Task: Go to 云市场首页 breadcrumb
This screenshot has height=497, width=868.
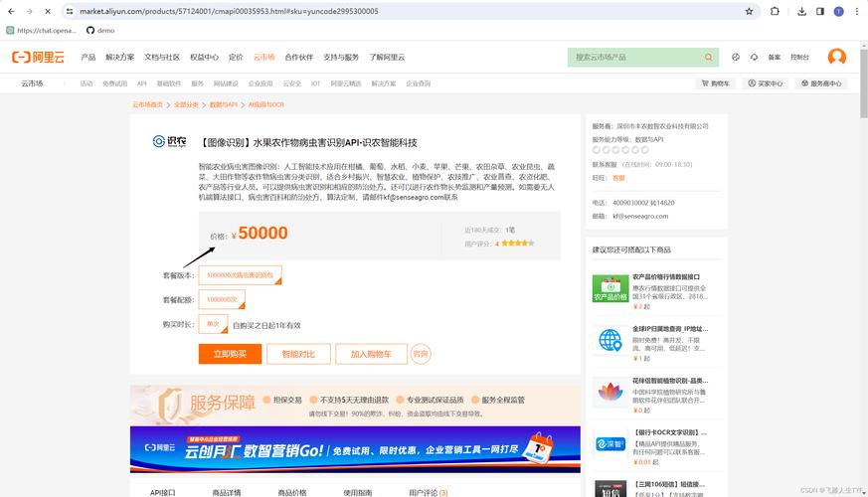Action: (147, 104)
